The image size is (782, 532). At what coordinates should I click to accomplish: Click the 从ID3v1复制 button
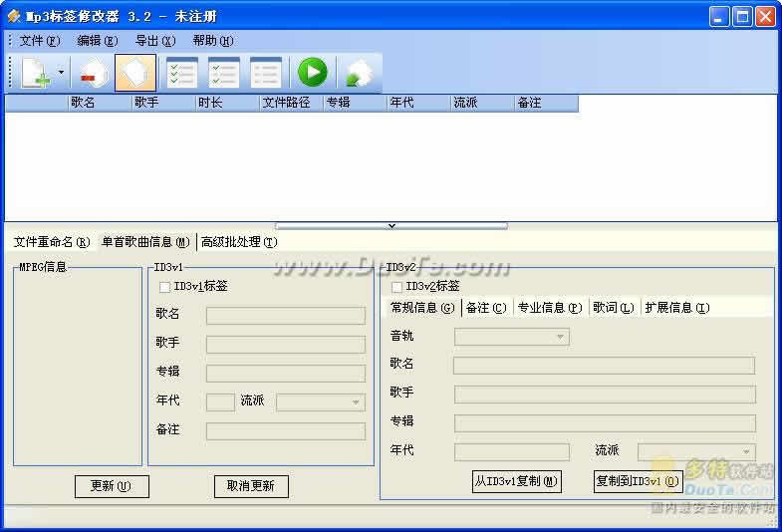click(516, 481)
